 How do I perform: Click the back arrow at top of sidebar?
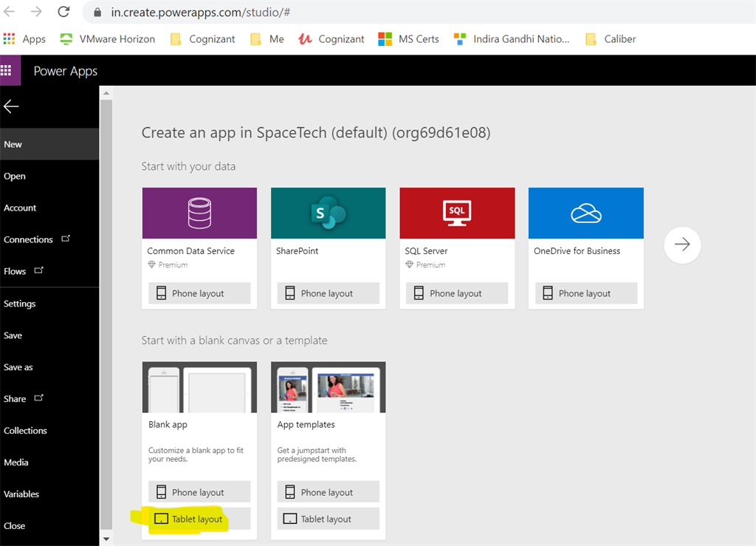click(x=11, y=106)
